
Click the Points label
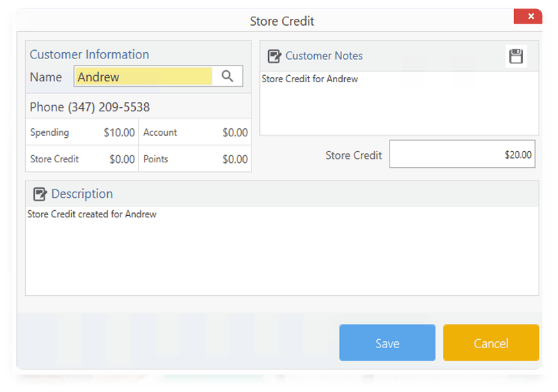point(155,159)
